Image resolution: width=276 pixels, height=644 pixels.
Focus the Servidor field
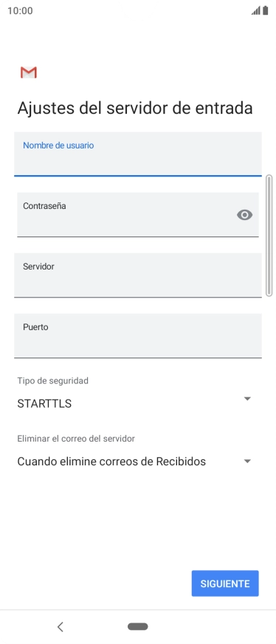138,275
